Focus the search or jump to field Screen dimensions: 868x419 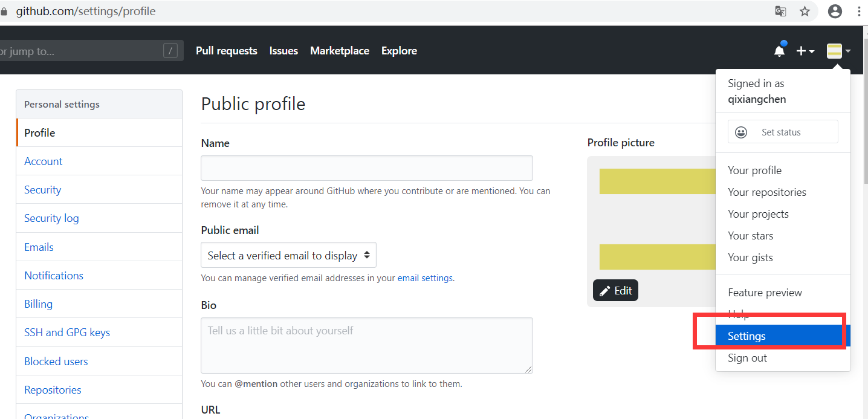pos(91,51)
